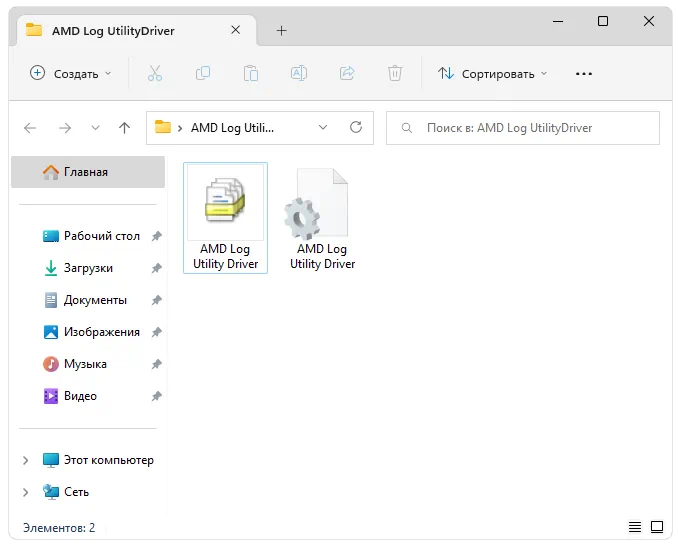The image size is (678, 548).
Task: Click address bar path AMD Log Utili...
Action: (232, 128)
